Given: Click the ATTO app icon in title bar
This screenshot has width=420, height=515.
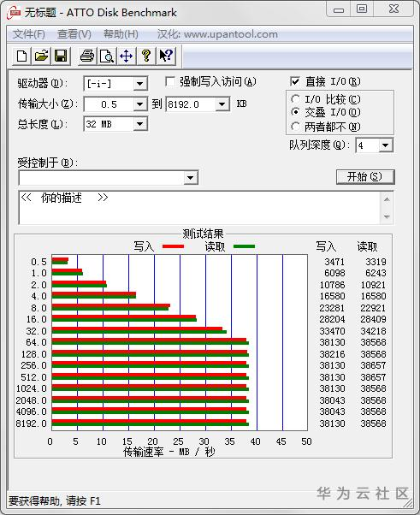Looking at the screenshot, I should click(x=15, y=13).
